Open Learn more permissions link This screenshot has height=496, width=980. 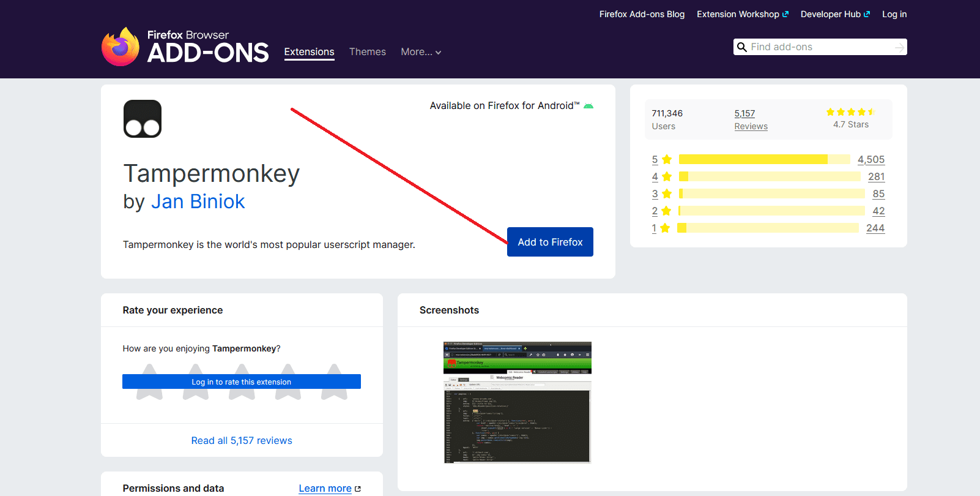tap(325, 488)
